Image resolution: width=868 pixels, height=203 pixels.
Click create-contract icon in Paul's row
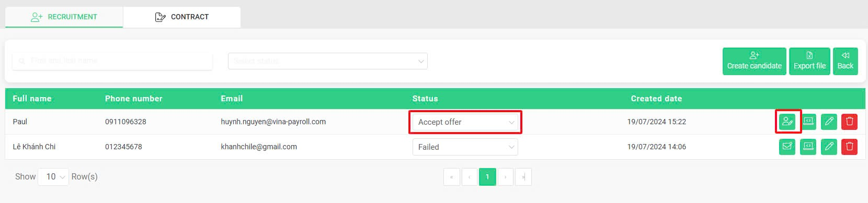click(x=787, y=122)
